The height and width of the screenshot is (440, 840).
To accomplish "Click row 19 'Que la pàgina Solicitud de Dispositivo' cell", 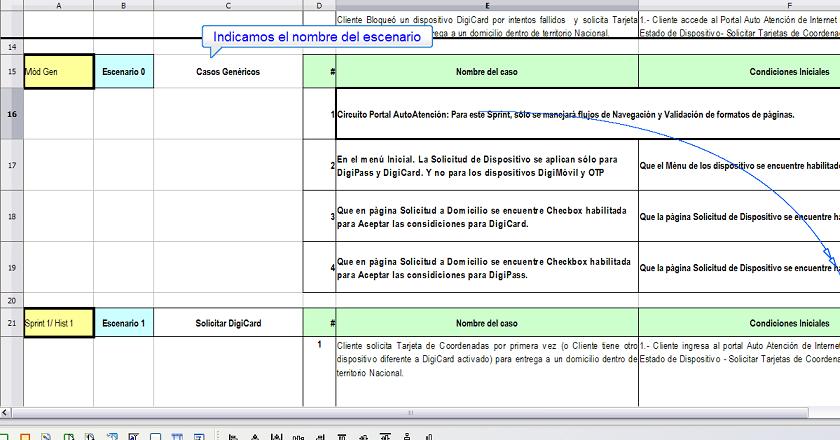I will (739, 268).
